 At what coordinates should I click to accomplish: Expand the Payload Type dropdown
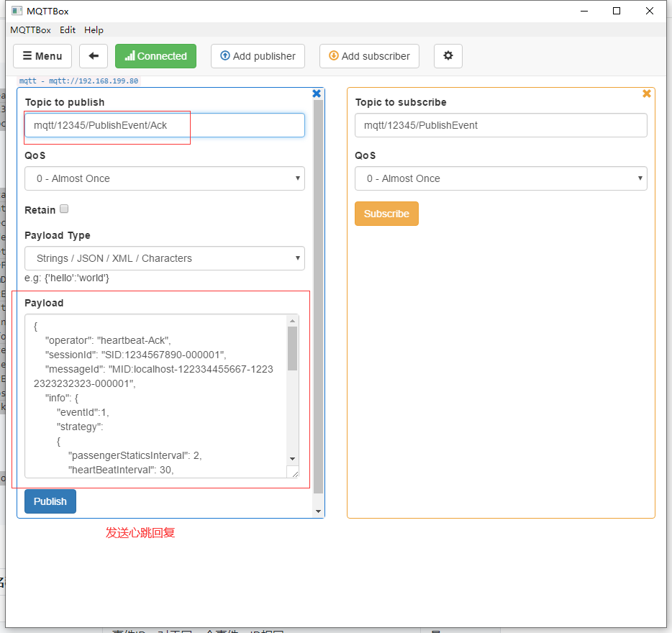164,258
